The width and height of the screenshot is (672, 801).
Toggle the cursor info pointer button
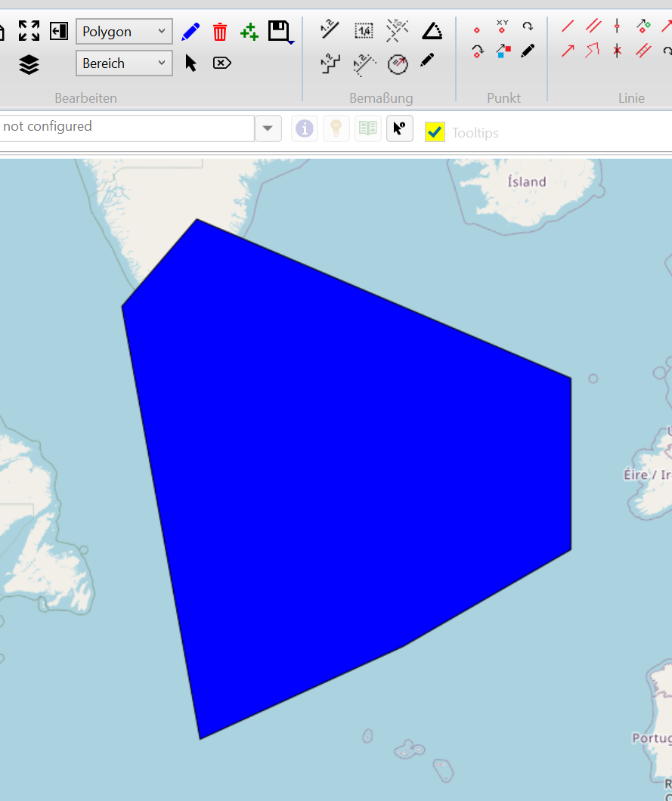coord(400,128)
